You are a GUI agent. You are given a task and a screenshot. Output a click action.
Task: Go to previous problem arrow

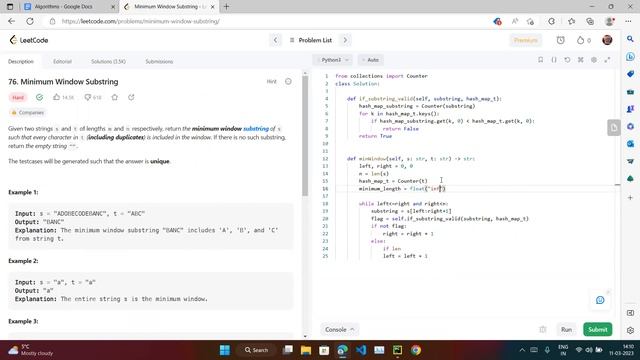[x=276, y=40]
